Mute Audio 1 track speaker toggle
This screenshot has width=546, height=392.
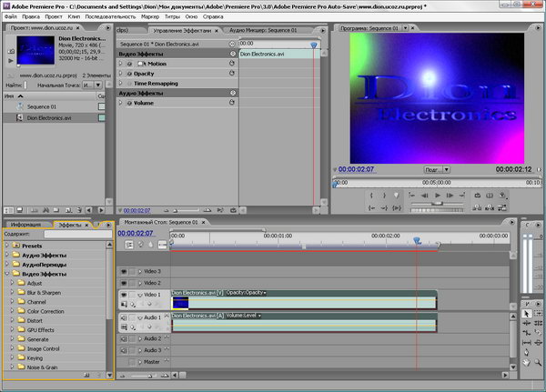coord(124,317)
